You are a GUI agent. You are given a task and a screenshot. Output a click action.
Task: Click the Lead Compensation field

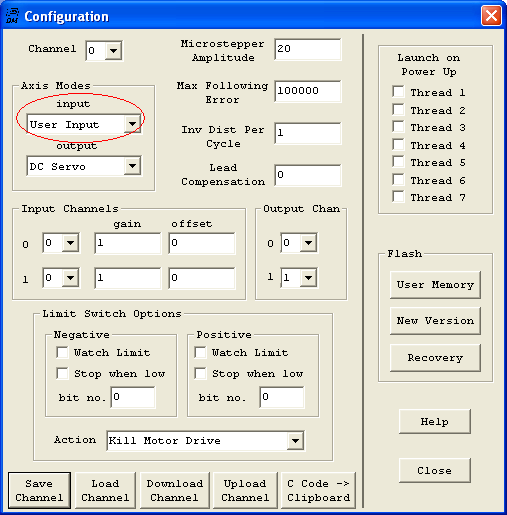[308, 175]
